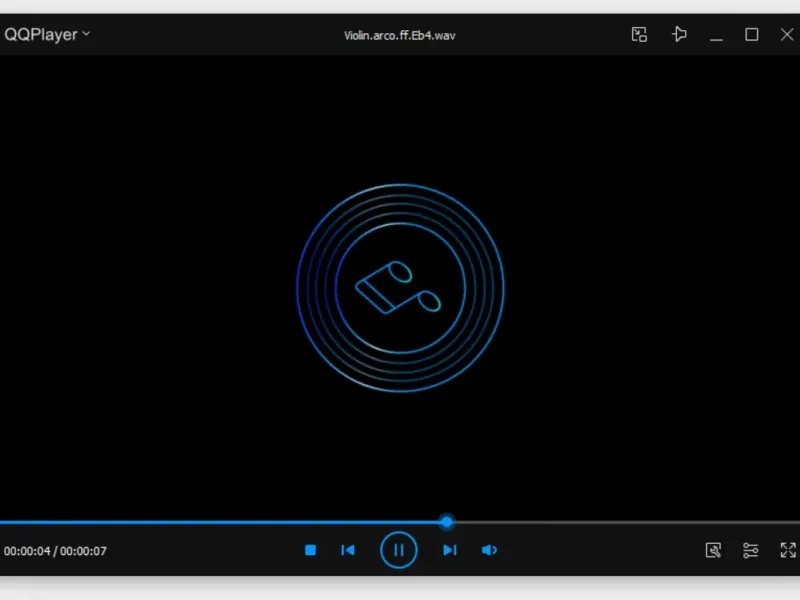This screenshot has height=600, width=800.
Task: Switch to mini mode via title bar icon
Action: point(639,35)
